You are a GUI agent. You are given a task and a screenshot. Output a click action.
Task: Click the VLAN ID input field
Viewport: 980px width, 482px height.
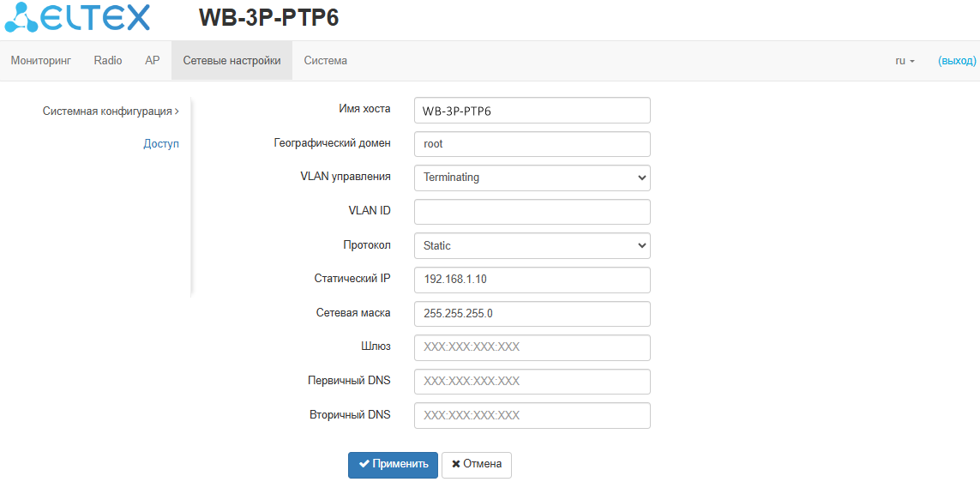tap(532, 212)
